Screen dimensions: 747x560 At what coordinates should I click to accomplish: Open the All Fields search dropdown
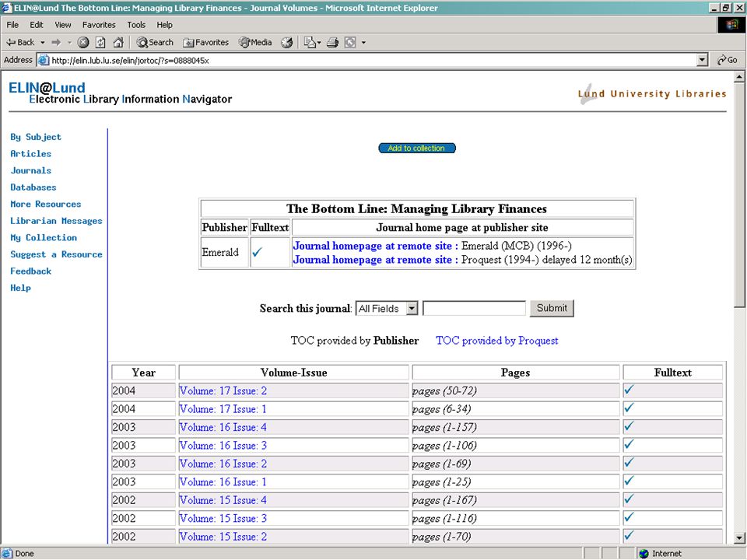pyautogui.click(x=412, y=308)
